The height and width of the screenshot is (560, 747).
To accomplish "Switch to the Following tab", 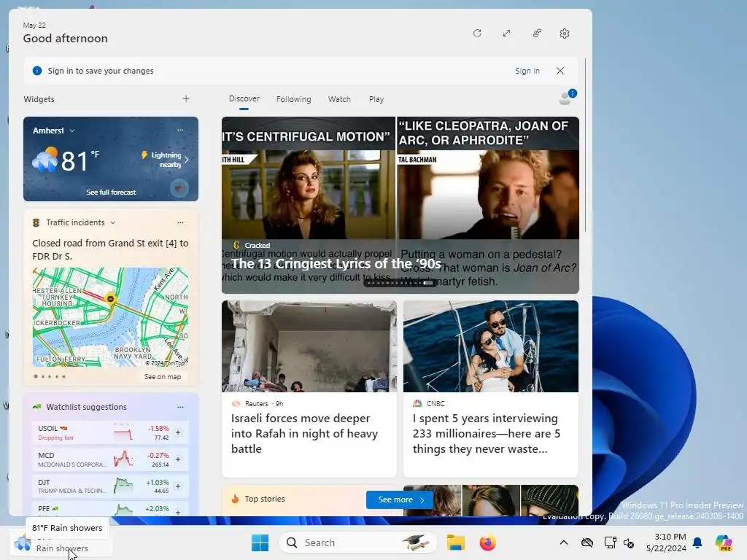I will point(293,99).
